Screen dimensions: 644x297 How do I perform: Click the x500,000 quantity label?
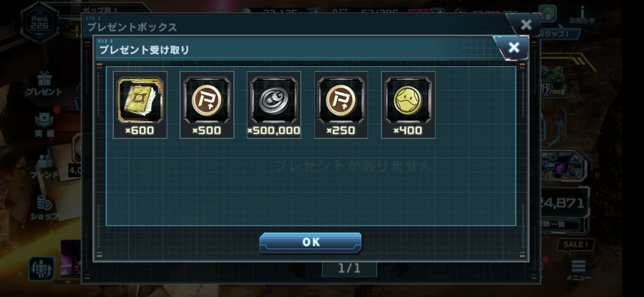point(274,130)
